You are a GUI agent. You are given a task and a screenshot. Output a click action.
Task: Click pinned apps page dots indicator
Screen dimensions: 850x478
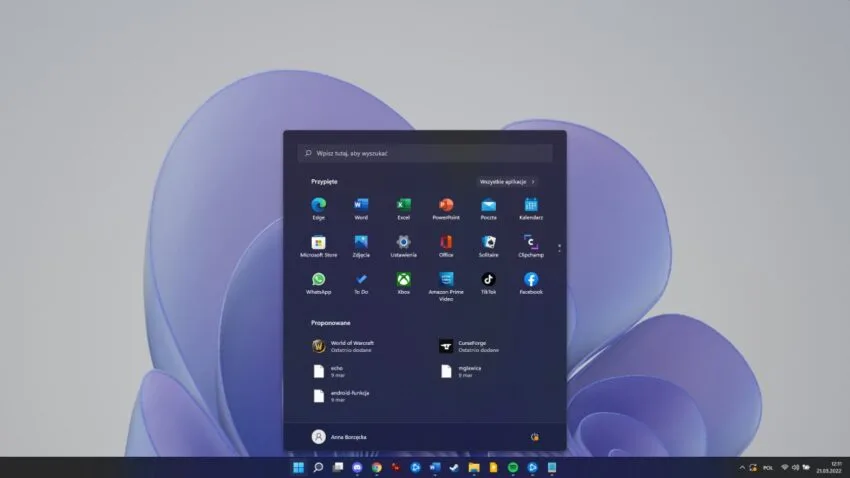click(x=559, y=248)
